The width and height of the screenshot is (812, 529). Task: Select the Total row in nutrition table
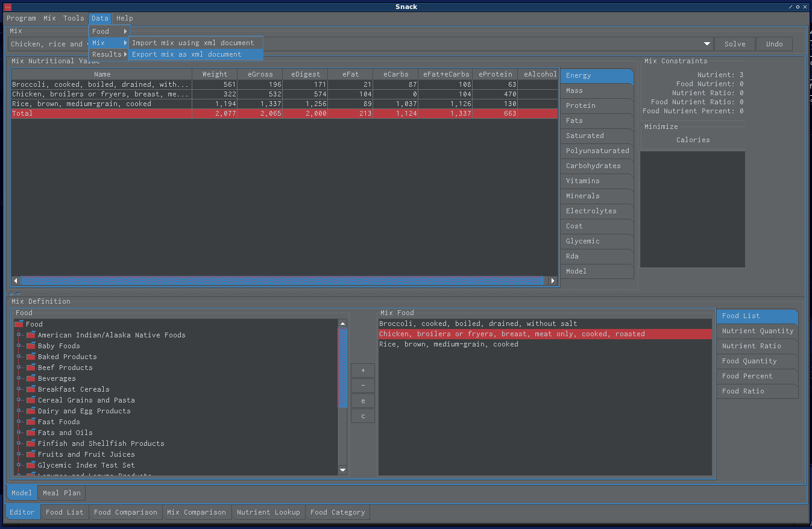coord(285,113)
